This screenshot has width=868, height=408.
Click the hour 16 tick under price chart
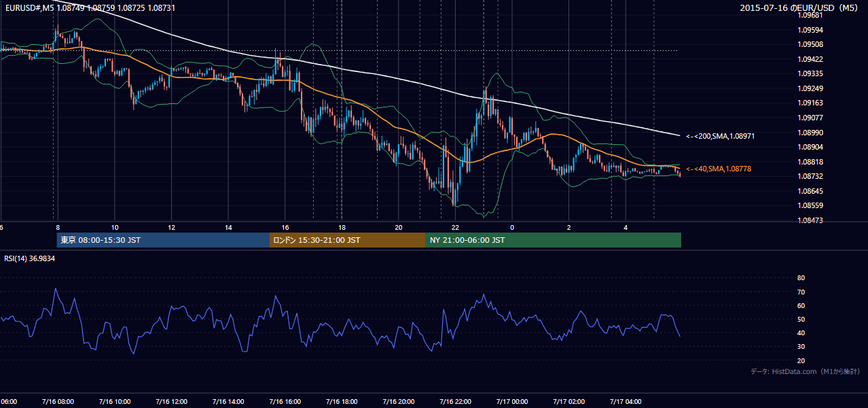pyautogui.click(x=285, y=227)
